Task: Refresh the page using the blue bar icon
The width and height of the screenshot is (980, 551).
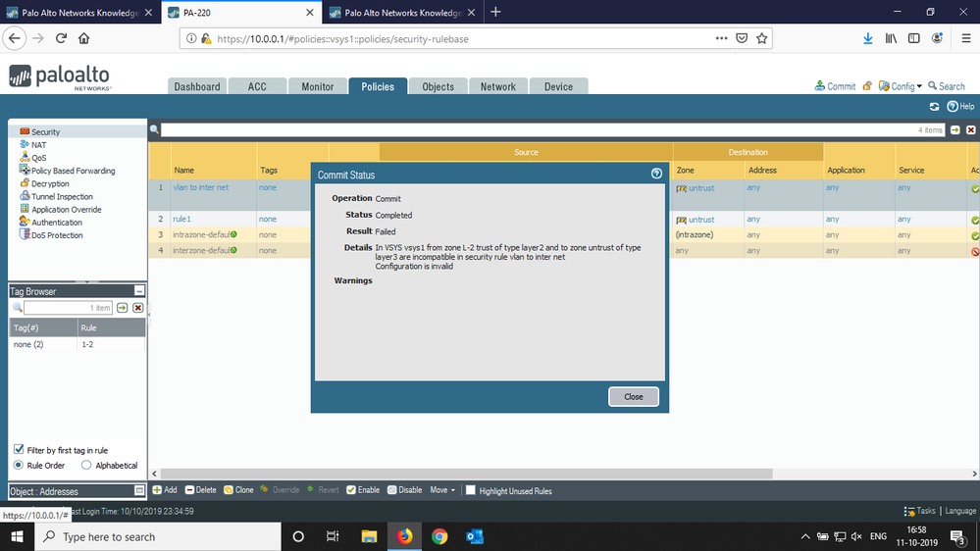Action: coord(934,106)
